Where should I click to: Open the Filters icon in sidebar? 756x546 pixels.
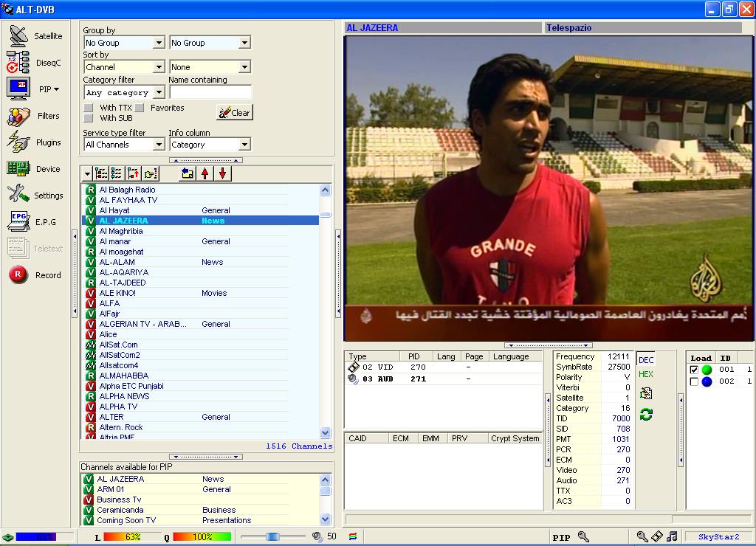tap(18, 116)
